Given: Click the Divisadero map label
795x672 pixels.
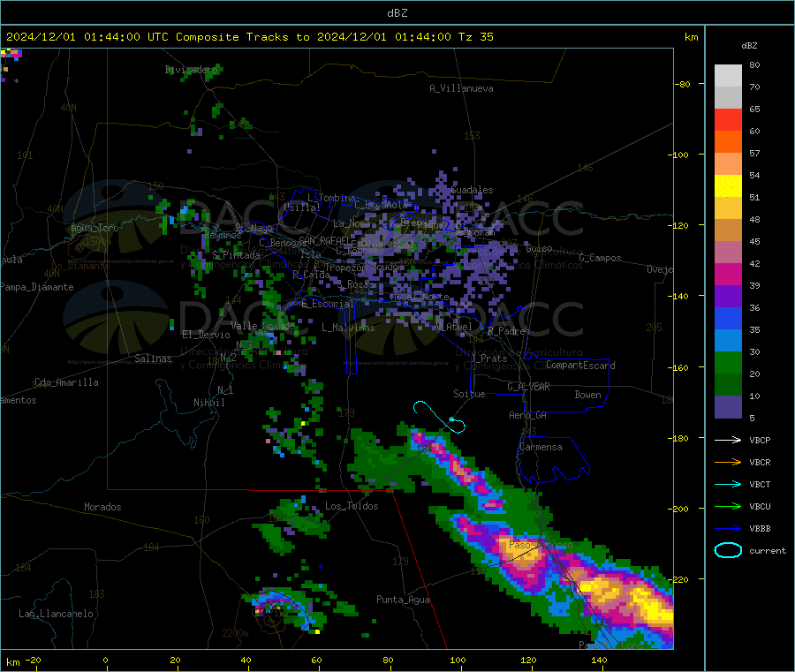Looking at the screenshot, I should 192,70.
